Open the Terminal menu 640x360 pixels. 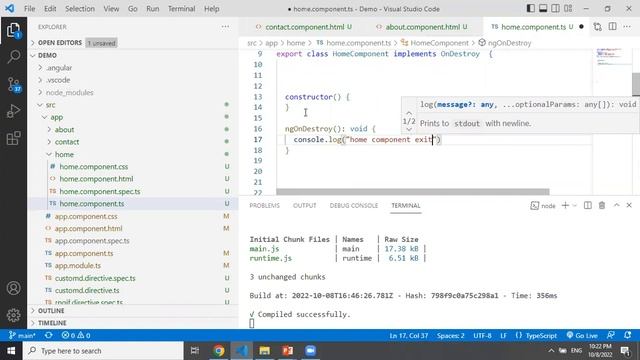point(181,9)
